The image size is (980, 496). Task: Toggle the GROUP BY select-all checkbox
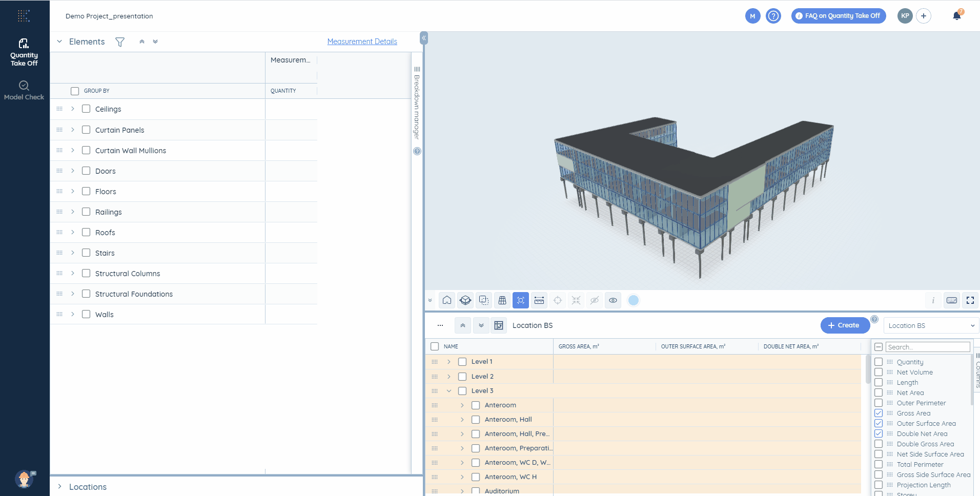(75, 91)
